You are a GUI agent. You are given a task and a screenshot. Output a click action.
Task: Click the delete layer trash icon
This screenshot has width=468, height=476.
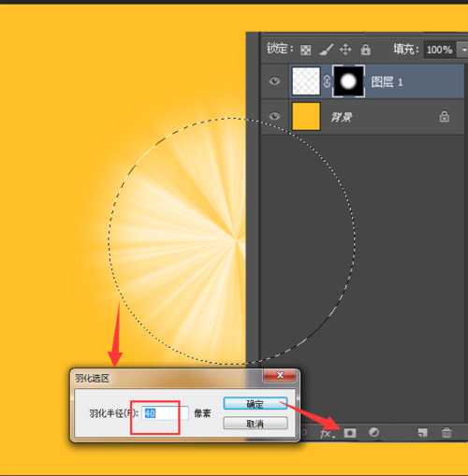click(446, 433)
